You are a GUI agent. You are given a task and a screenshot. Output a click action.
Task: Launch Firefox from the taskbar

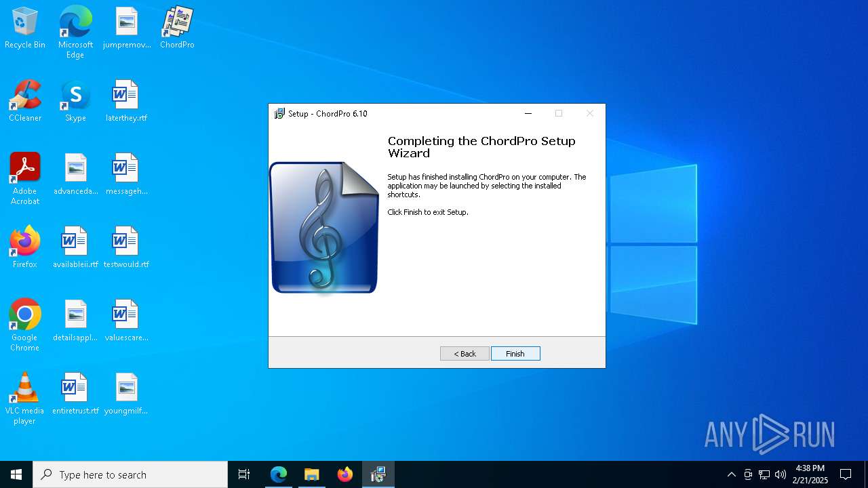tap(345, 474)
